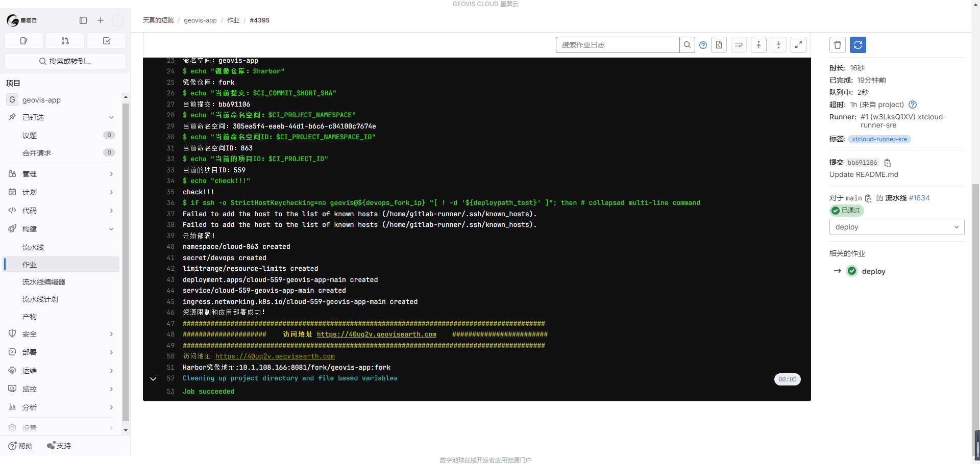
Task: Open the 流水线计划 sidebar item
Action: 61,299
